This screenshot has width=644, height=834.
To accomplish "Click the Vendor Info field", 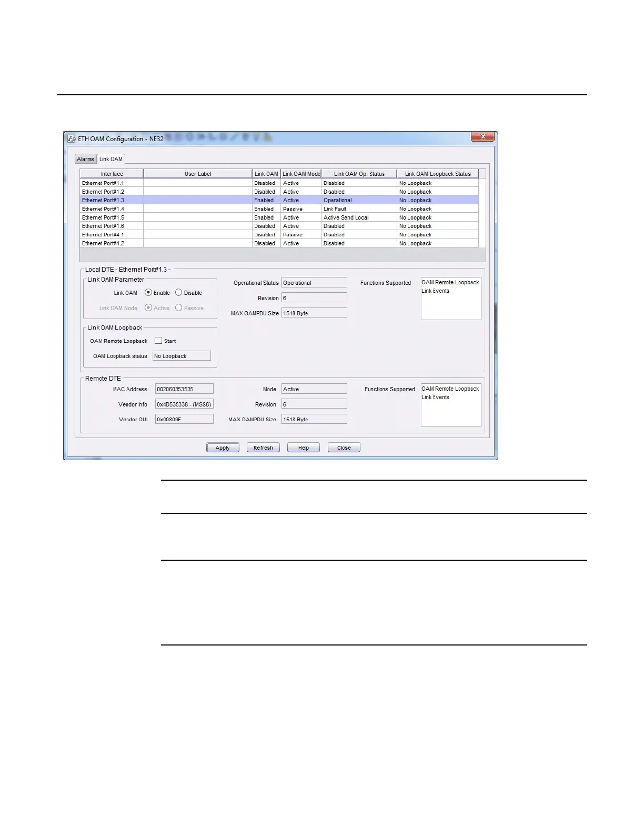I will pyautogui.click(x=184, y=404).
